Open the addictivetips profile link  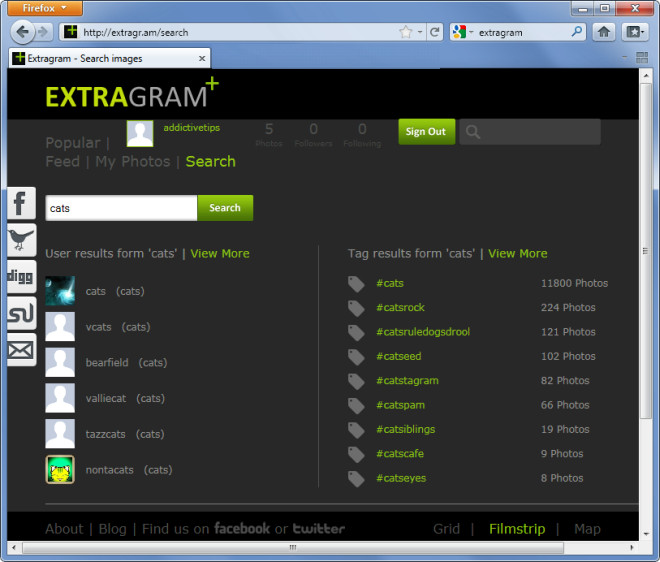coord(192,128)
